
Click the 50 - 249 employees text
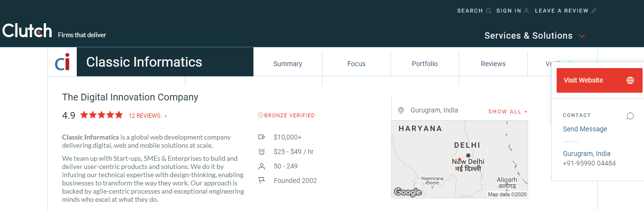286,166
